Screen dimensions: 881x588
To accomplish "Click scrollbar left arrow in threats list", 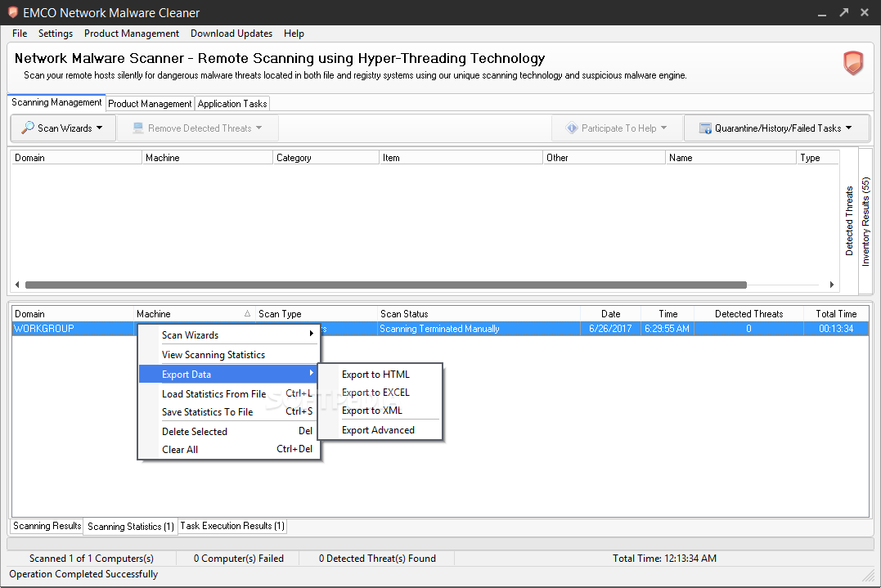I will [17, 285].
